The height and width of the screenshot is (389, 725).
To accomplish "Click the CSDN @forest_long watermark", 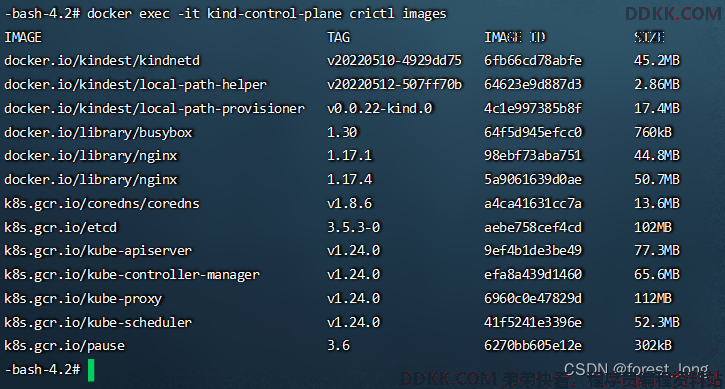I will click(x=636, y=370).
